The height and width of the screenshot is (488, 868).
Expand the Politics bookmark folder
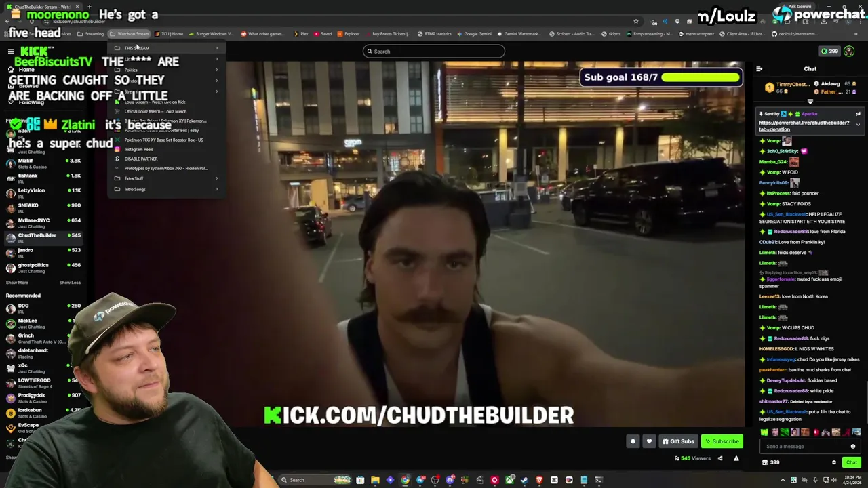tap(166, 70)
